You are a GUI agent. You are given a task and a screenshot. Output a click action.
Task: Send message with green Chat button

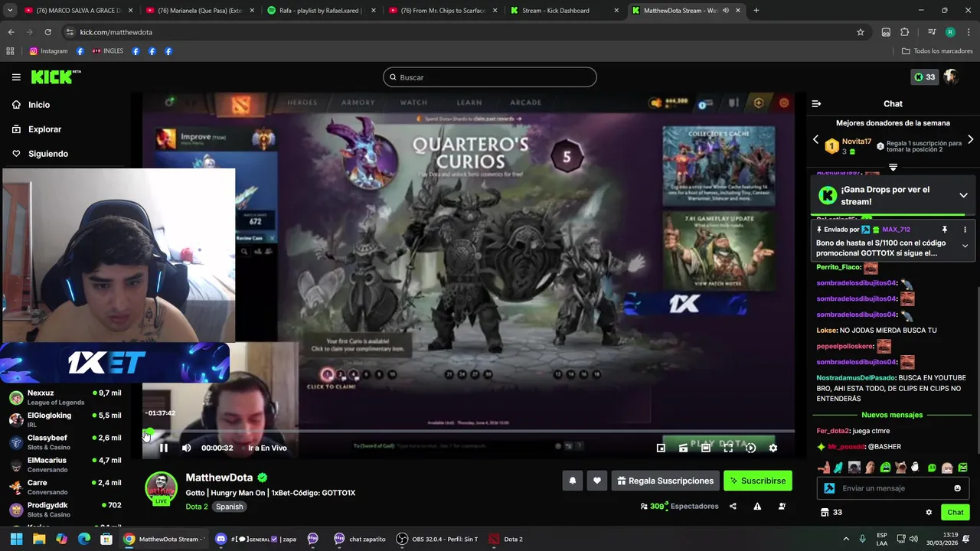point(955,512)
